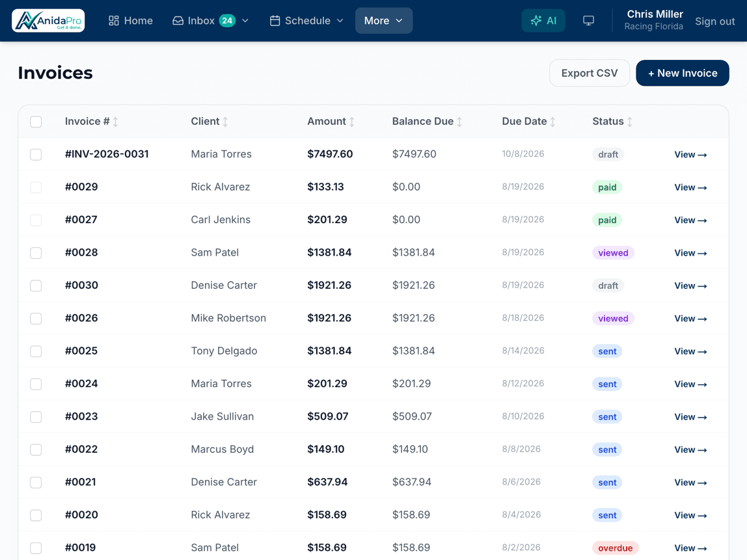Check the row for invoice #0028
The width and height of the screenshot is (747, 560).
[36, 253]
